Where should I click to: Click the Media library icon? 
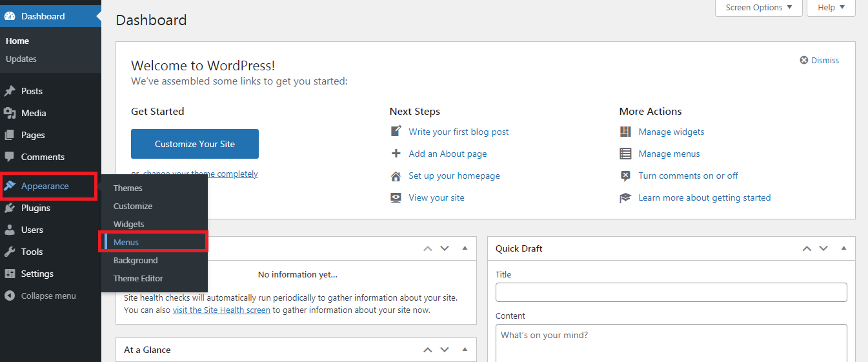pyautogui.click(x=10, y=113)
